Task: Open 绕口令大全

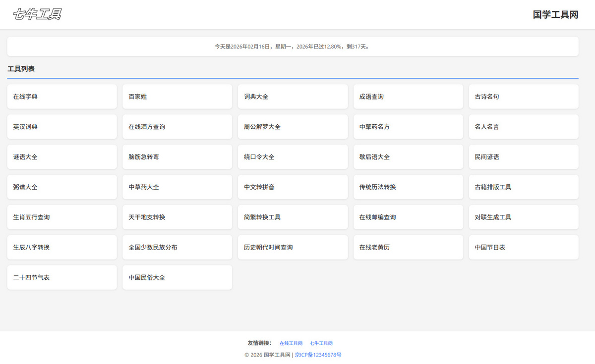Action: pos(293,157)
